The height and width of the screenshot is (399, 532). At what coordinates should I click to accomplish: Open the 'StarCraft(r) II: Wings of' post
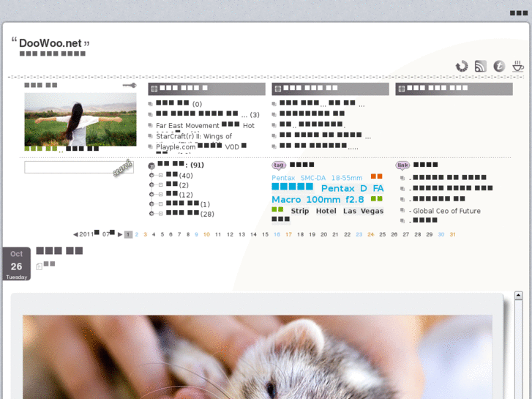pyautogui.click(x=194, y=136)
